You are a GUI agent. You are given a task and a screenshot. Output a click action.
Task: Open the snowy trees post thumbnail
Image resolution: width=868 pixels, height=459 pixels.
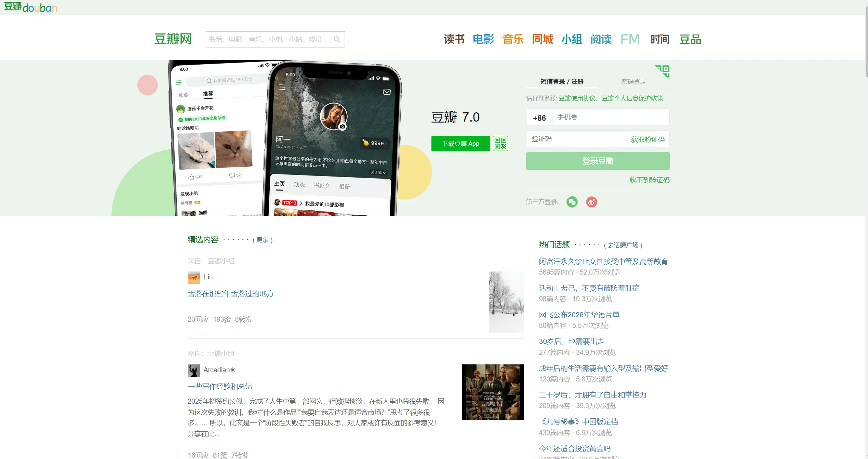pos(506,302)
